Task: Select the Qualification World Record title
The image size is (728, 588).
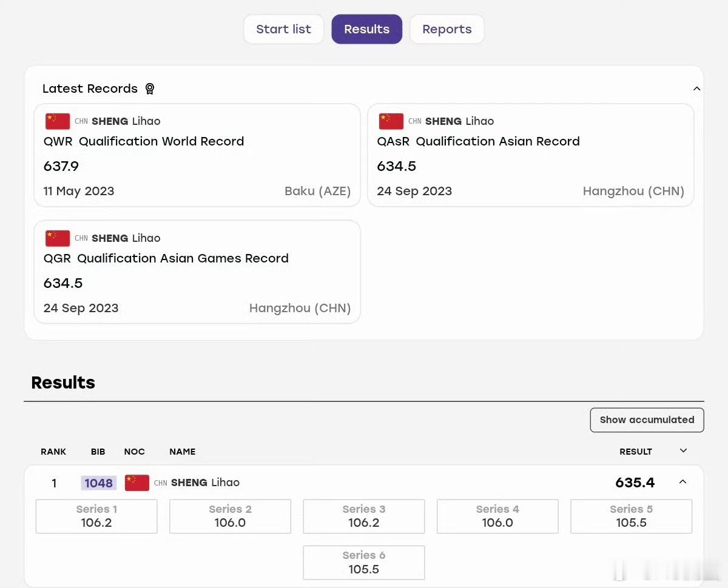Action: tap(161, 141)
